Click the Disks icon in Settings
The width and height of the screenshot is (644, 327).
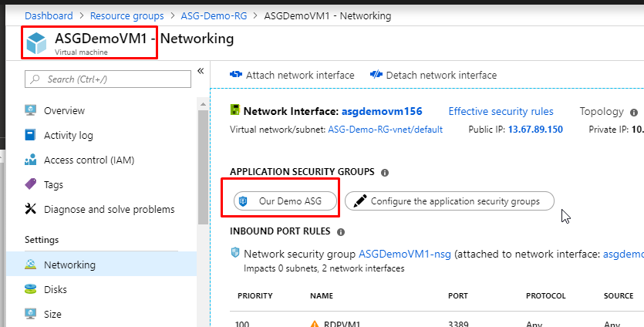pos(31,289)
